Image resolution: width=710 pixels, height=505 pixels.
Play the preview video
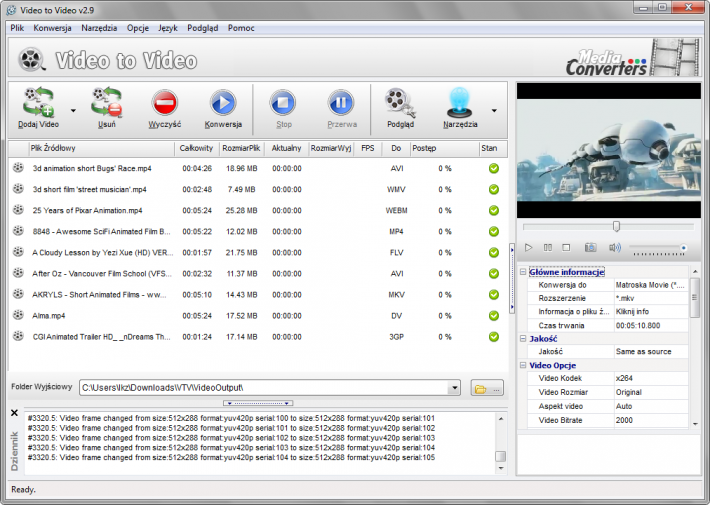[528, 248]
